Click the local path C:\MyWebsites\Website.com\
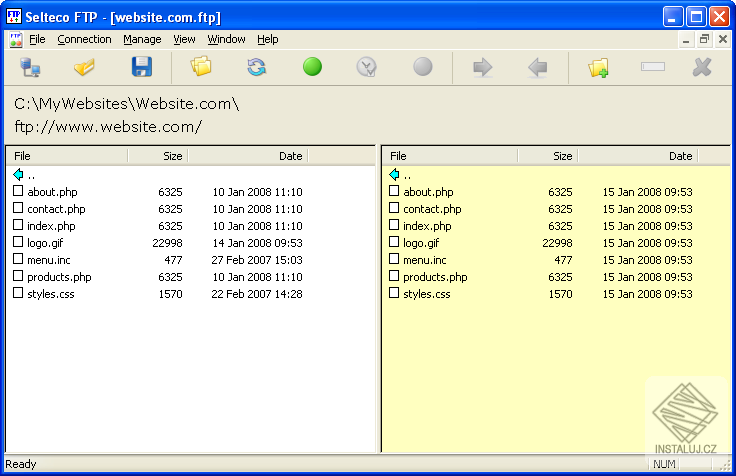This screenshot has height=476, width=736. click(127, 104)
